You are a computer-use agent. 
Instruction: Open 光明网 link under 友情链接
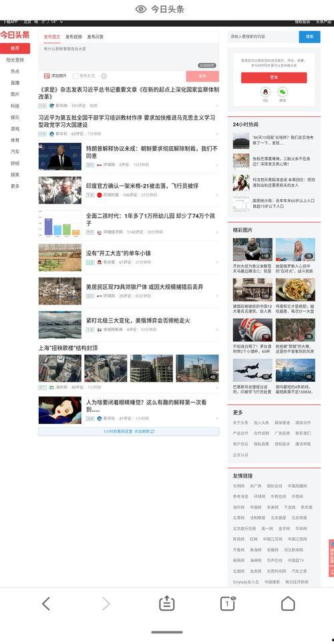[238, 486]
